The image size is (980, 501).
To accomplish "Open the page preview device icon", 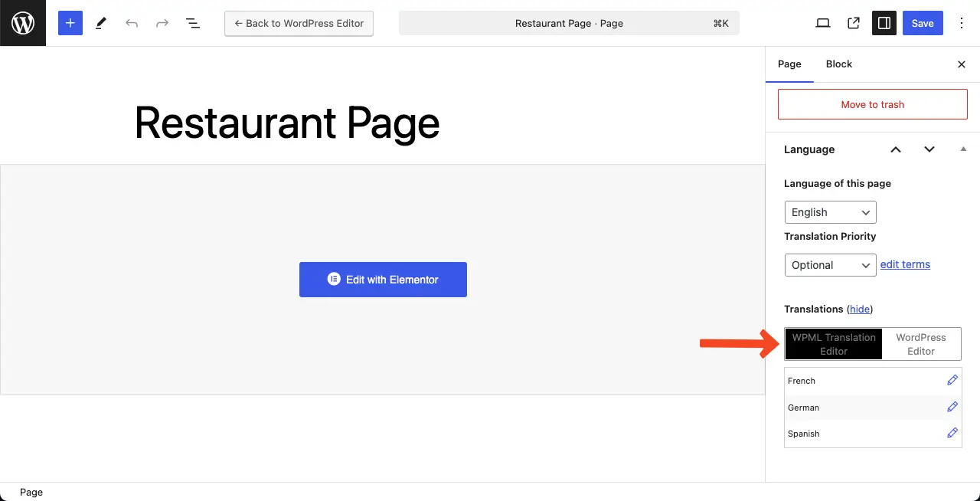I will [x=823, y=23].
